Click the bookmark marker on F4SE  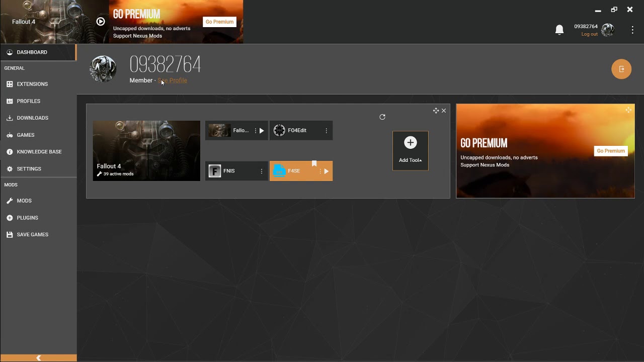pyautogui.click(x=314, y=164)
